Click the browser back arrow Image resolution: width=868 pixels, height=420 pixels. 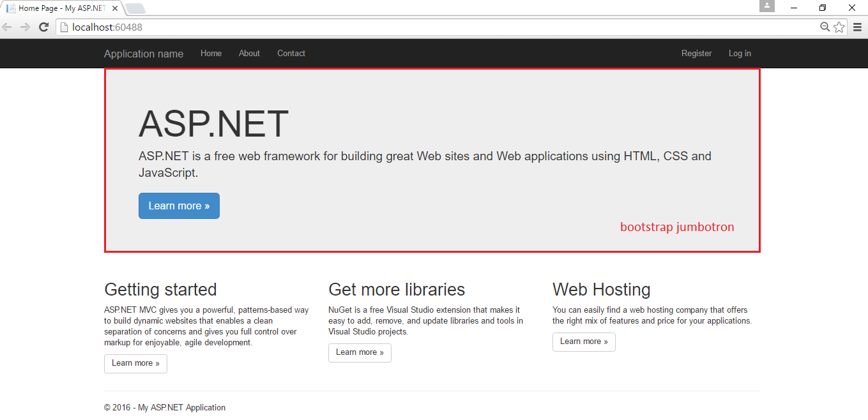(7, 27)
